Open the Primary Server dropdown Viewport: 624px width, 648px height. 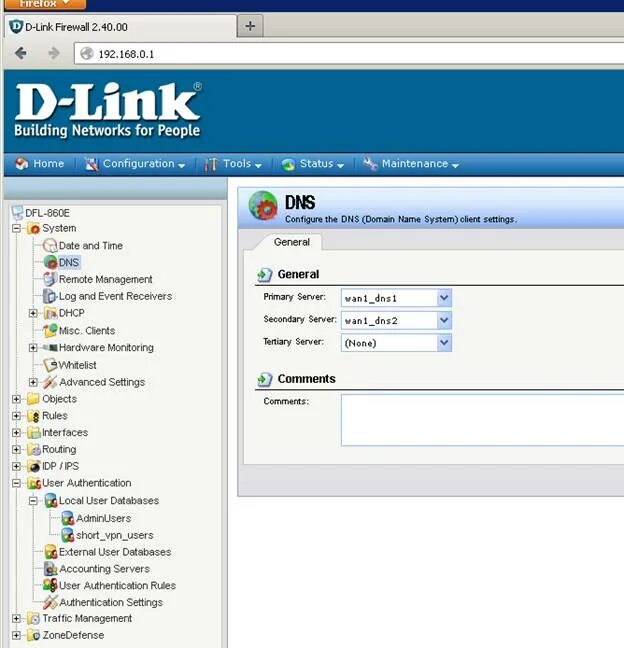(x=444, y=298)
